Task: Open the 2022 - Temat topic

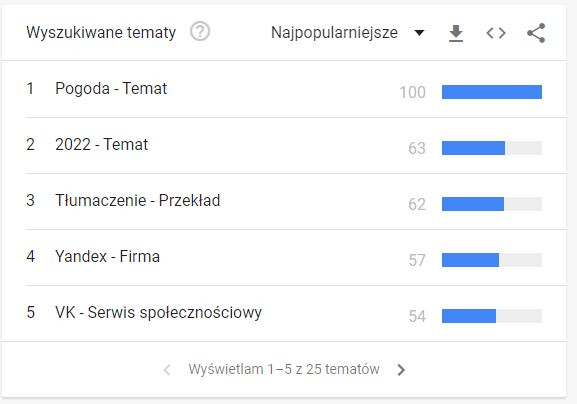Action: 102,145
